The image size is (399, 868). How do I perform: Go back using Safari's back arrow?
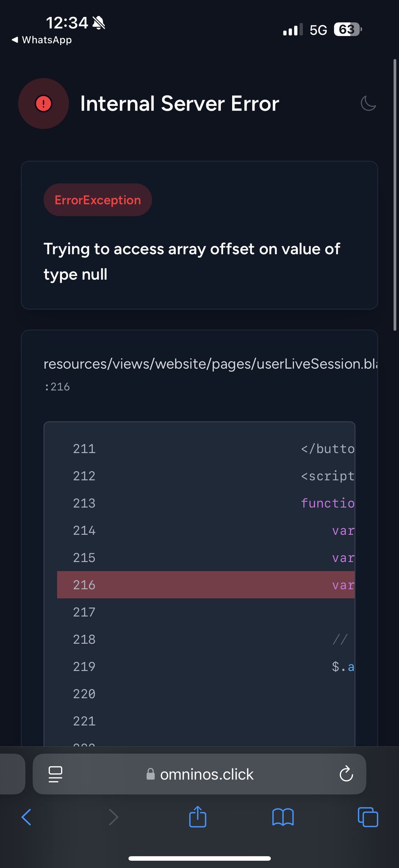coord(26,817)
